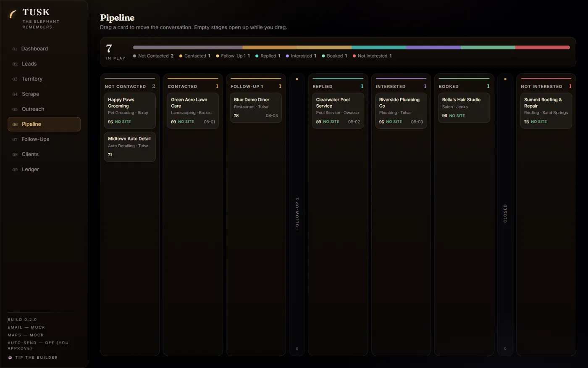588x368 pixels.
Task: Click the gray Not Contacted bar segment
Action: pos(188,48)
